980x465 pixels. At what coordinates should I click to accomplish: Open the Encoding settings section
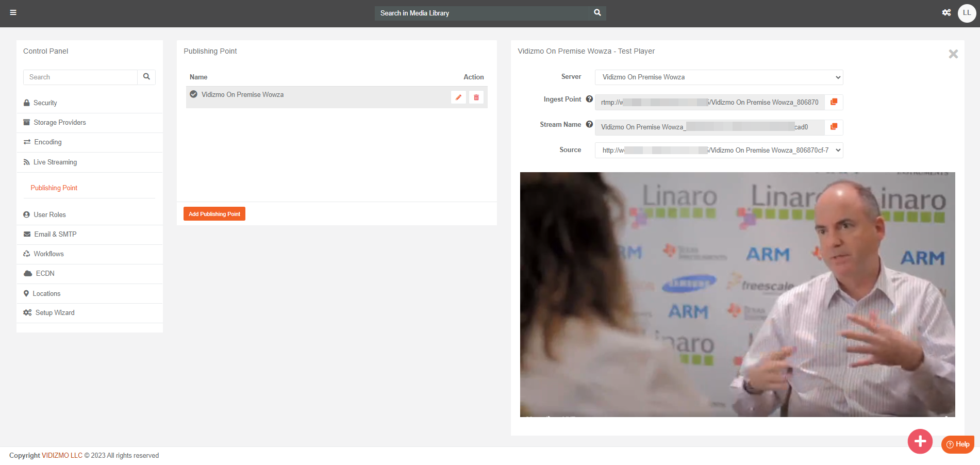click(48, 142)
